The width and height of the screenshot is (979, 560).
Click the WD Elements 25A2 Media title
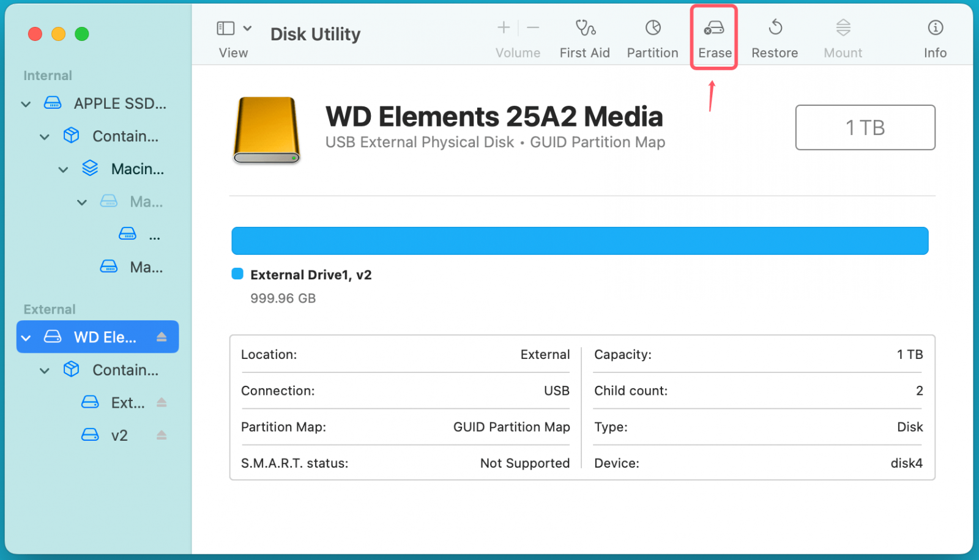(494, 116)
